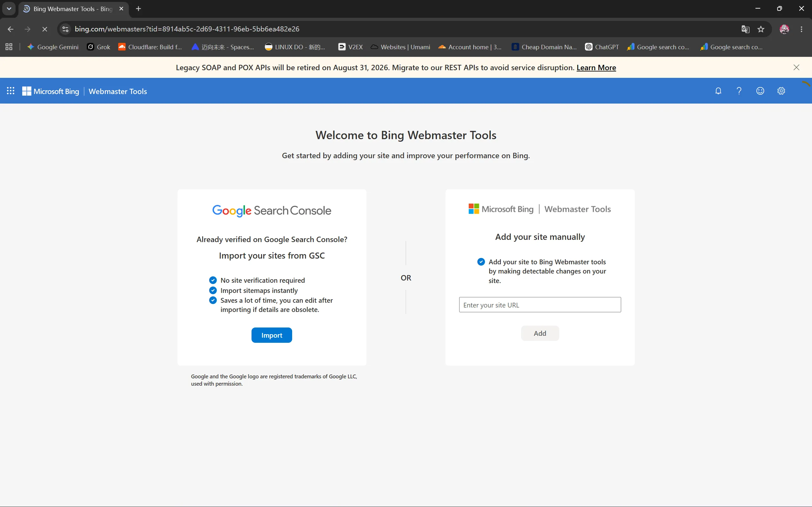Open the Cheap Domain Names bookmark
This screenshot has height=507, width=812.
coord(544,47)
